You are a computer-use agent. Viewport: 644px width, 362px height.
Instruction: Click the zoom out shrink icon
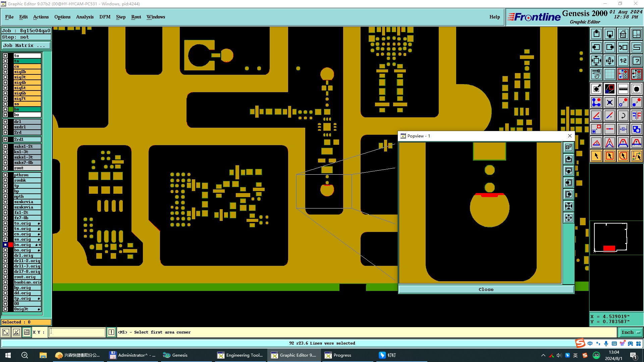[610, 61]
